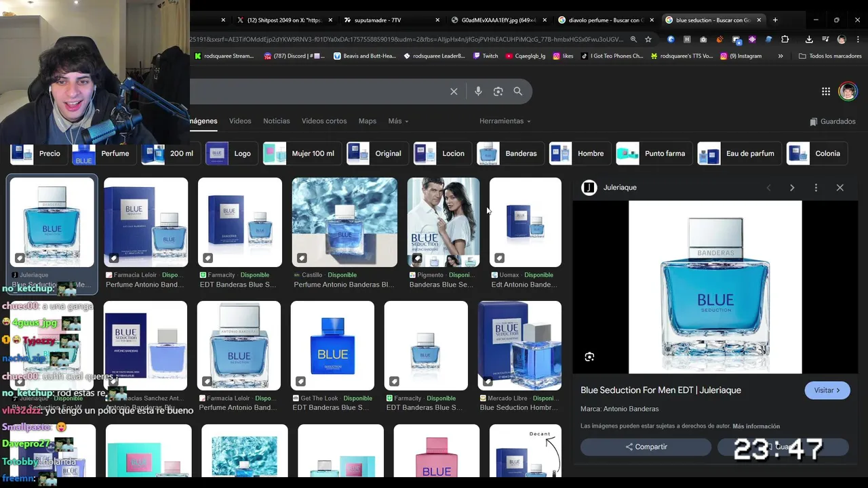Expand the Más search menu

tap(398, 121)
